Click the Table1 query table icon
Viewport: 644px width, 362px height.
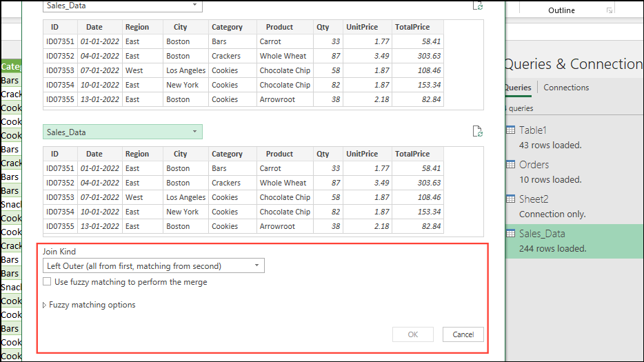tap(510, 130)
